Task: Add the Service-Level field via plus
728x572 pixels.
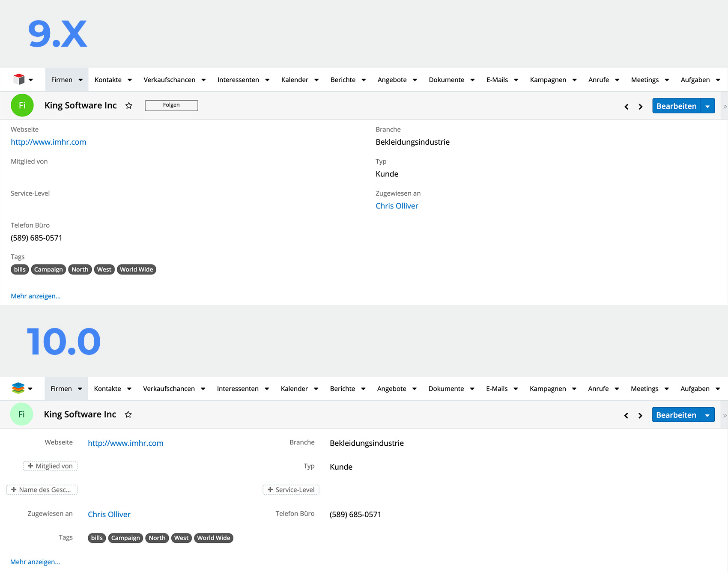Action: click(291, 490)
